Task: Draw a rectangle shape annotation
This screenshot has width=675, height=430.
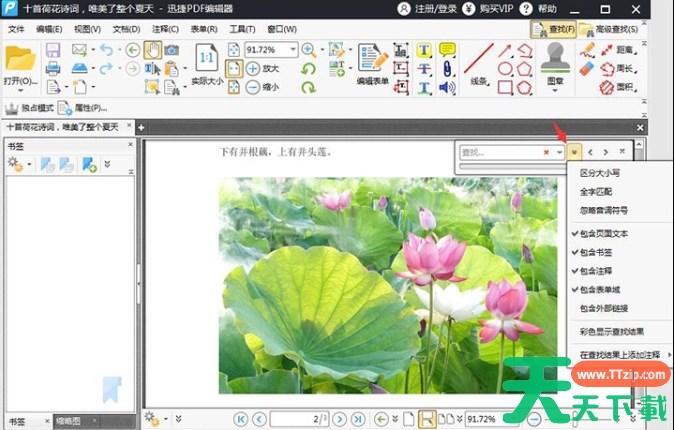Action: tap(505, 87)
